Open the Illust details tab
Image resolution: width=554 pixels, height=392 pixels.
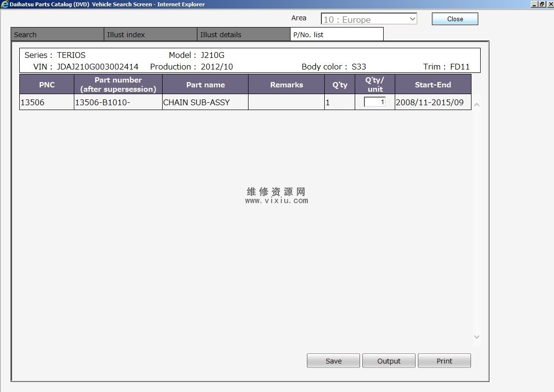coord(243,35)
